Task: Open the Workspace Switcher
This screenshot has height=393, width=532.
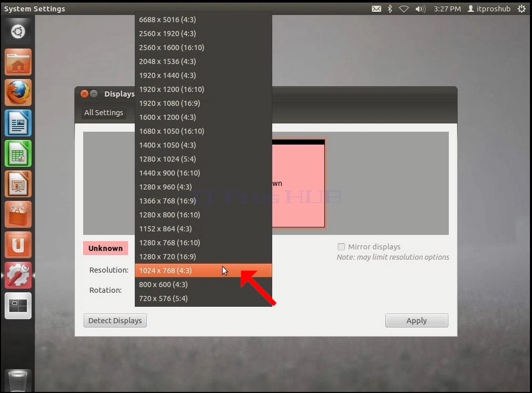Action: pyautogui.click(x=18, y=306)
